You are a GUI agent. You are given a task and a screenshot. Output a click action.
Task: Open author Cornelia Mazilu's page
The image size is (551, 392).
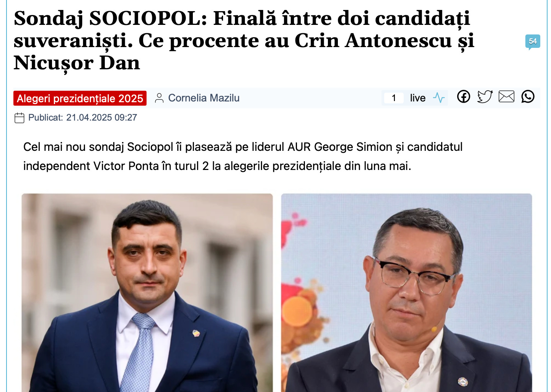tap(204, 98)
